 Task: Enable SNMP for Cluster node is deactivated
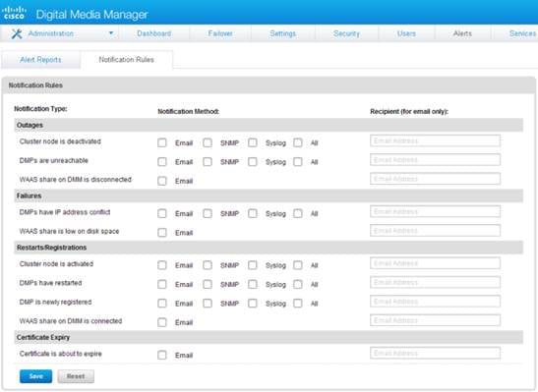208,142
